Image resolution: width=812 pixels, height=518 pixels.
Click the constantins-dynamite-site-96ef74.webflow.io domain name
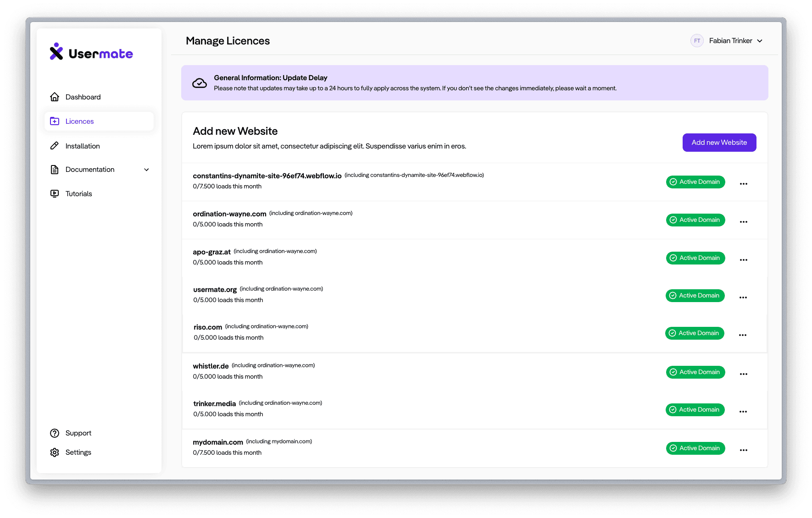pos(267,176)
